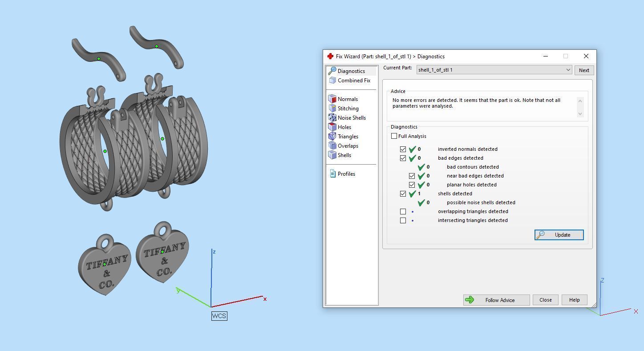The height and width of the screenshot is (351, 644).
Task: Click the green check beside possible noise shells
Action: coord(421,202)
